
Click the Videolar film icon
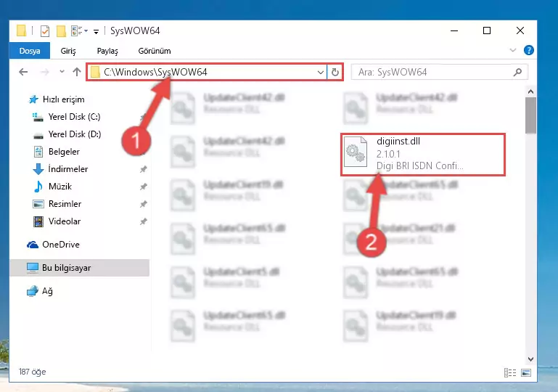[x=38, y=221]
